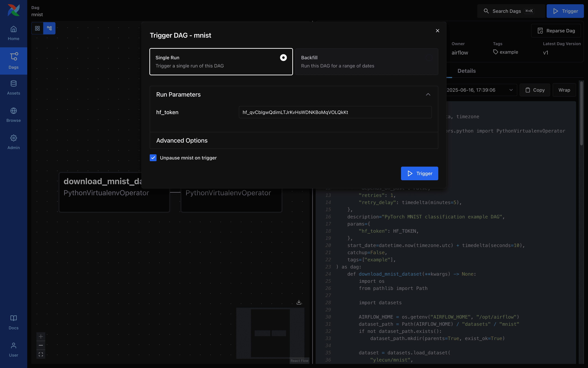Click code line number 24

(328, 274)
